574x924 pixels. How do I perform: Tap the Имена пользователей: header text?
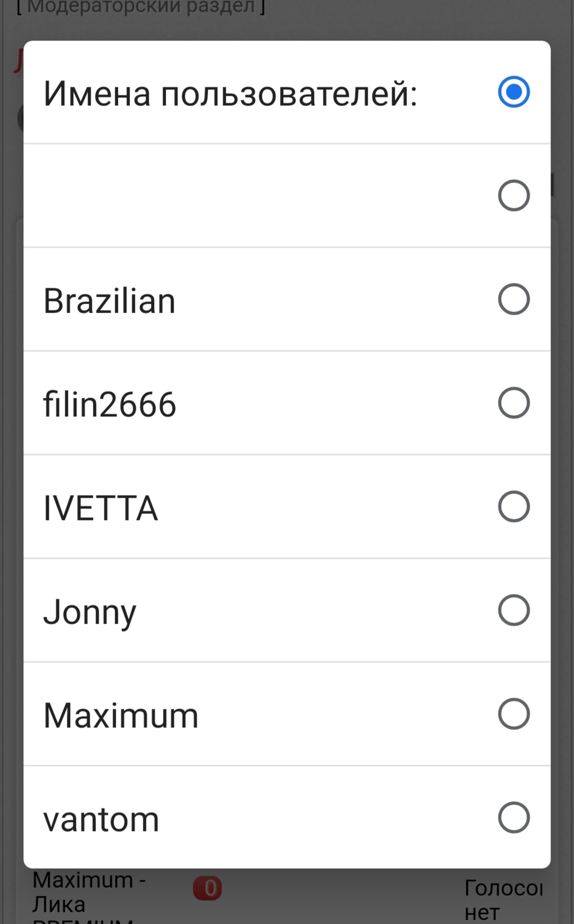[x=230, y=94]
